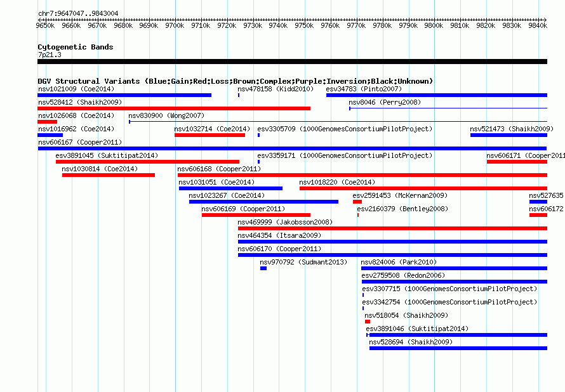Viewport: 565px width, 392px height.
Task: Select nsv606167 (Cooper2011) label
Action: click(80, 142)
